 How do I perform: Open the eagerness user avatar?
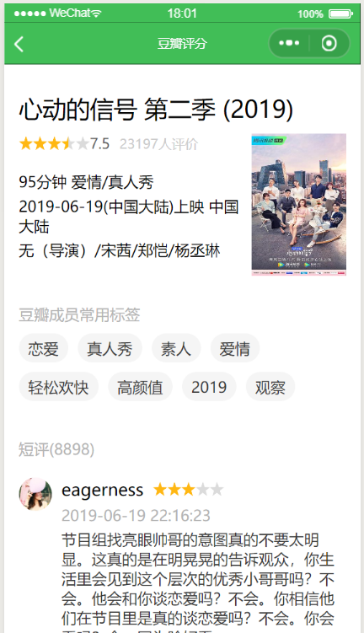[x=35, y=494]
